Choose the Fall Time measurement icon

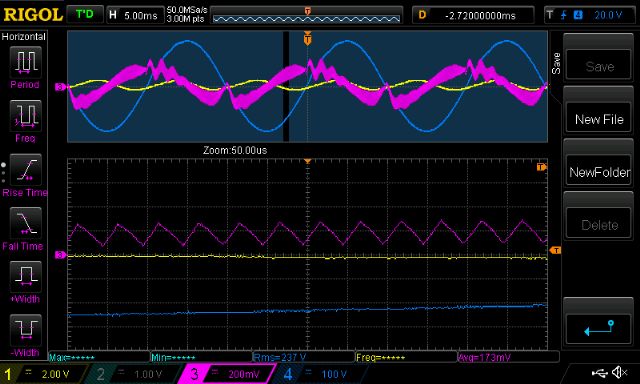(25, 223)
